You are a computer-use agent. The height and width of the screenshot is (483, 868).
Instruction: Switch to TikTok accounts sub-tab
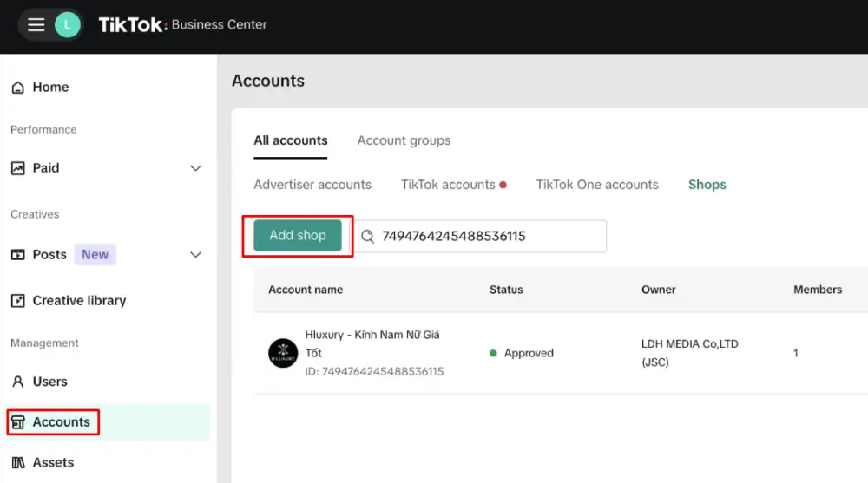(x=448, y=185)
